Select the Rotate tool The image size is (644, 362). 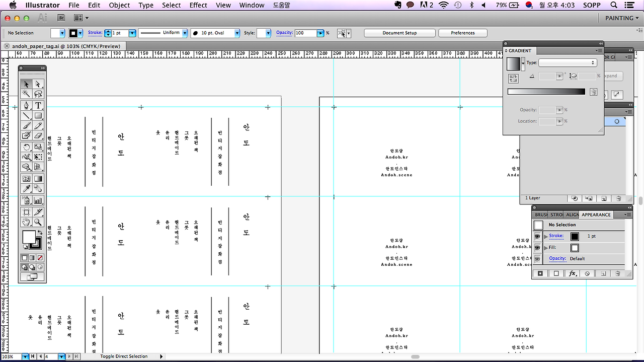click(x=27, y=147)
